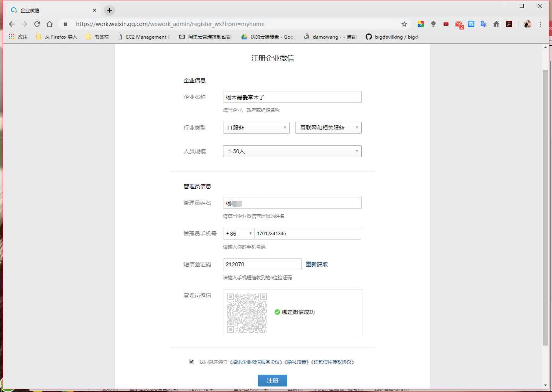This screenshot has height=392, width=552.
Task: View site security lock info
Action: point(65,24)
